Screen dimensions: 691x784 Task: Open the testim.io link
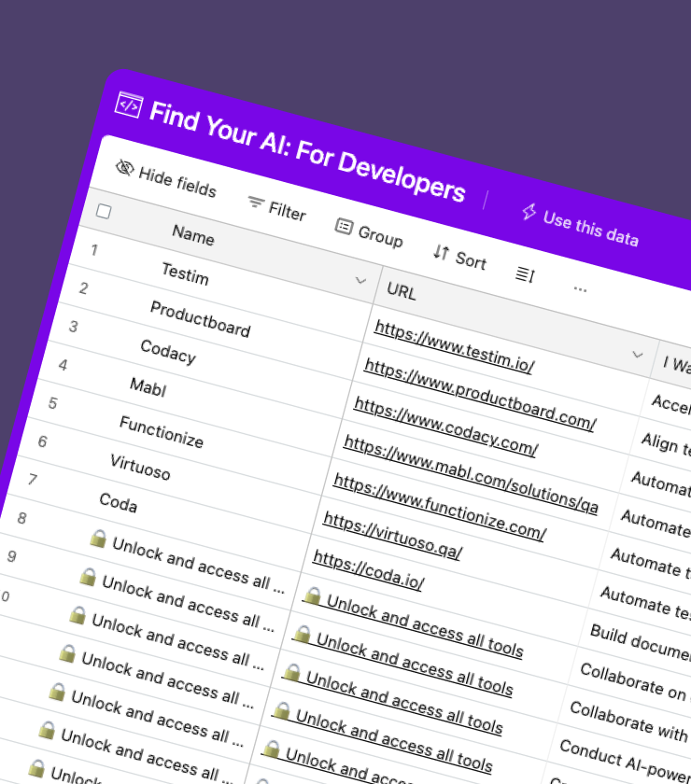[455, 347]
